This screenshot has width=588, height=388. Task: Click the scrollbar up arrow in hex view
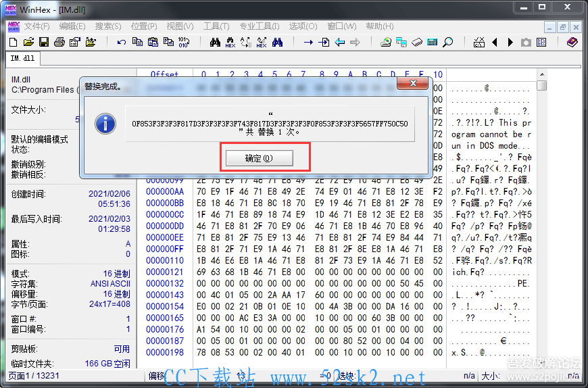(x=541, y=74)
